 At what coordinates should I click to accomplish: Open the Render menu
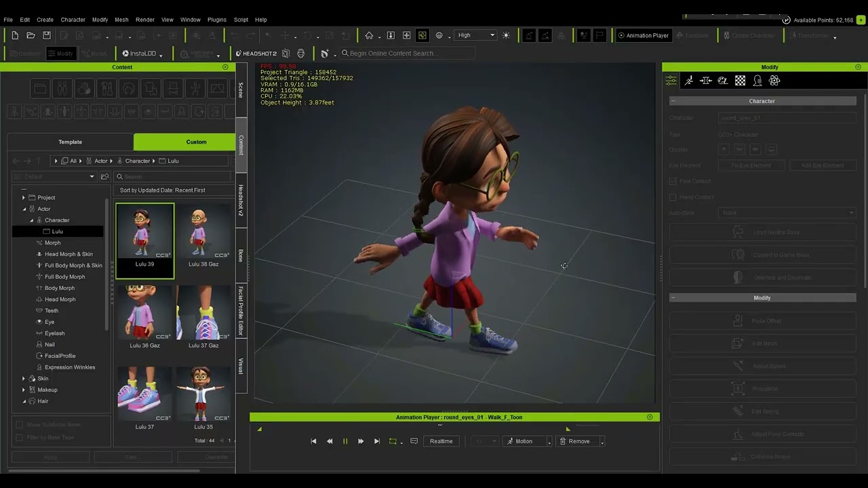(144, 20)
